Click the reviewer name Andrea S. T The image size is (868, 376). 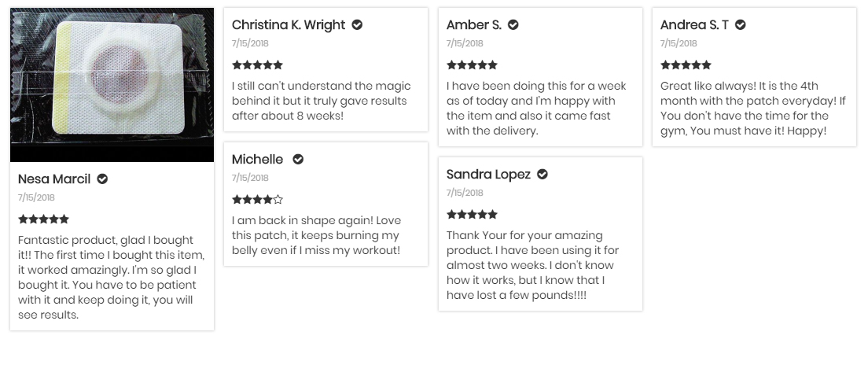click(x=694, y=24)
